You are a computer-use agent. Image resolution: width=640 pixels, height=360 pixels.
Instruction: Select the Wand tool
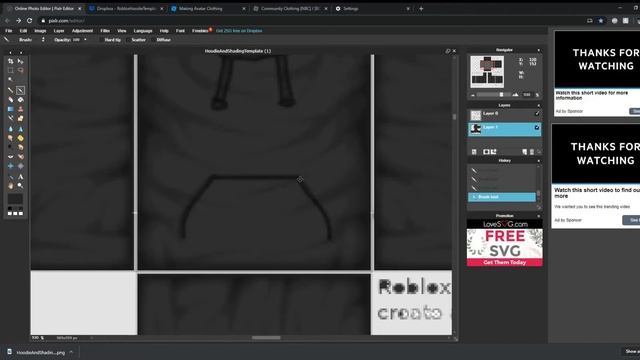[x=11, y=80]
